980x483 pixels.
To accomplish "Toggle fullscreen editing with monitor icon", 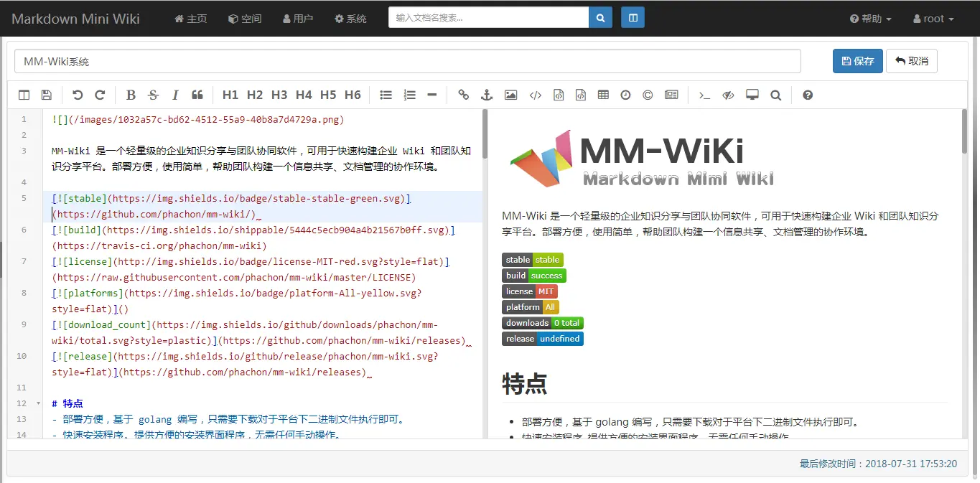I will click(x=752, y=95).
